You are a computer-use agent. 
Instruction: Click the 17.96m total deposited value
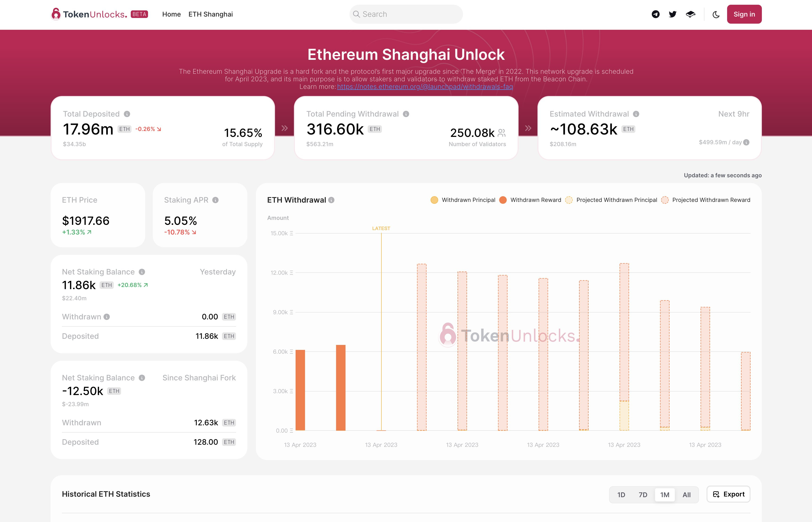pos(88,129)
